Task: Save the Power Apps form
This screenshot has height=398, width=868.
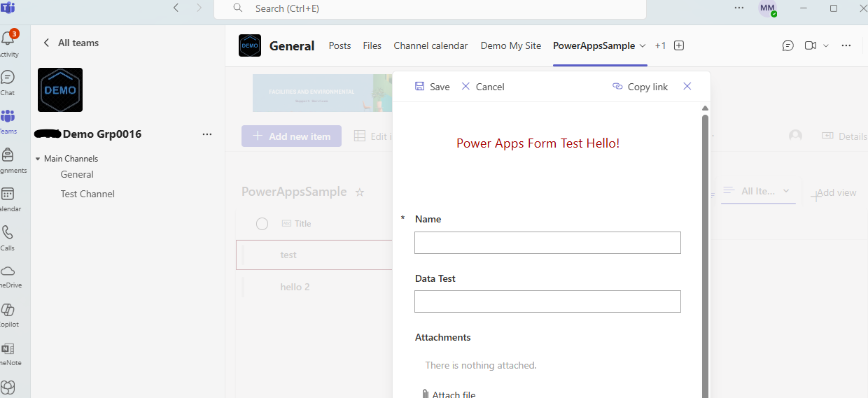Action: pyautogui.click(x=432, y=87)
